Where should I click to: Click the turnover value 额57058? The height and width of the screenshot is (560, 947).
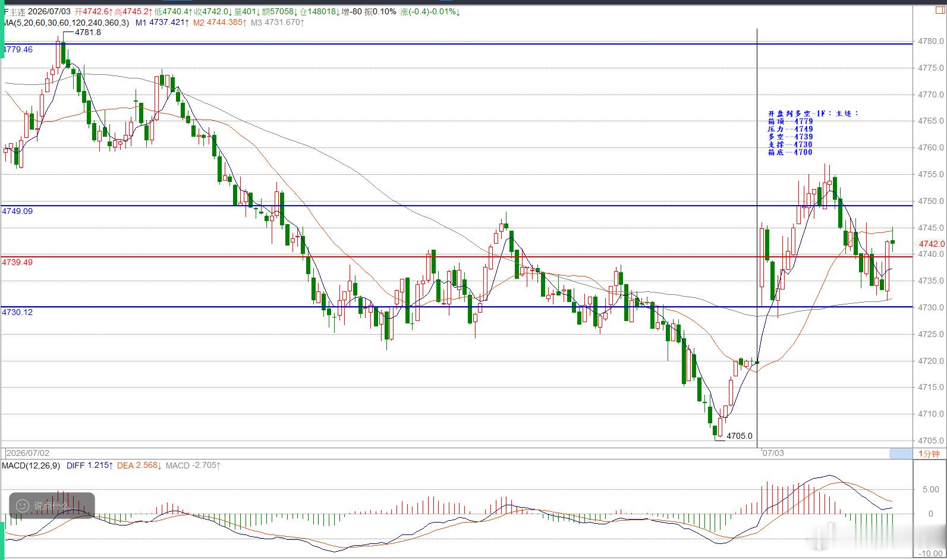pyautogui.click(x=279, y=11)
